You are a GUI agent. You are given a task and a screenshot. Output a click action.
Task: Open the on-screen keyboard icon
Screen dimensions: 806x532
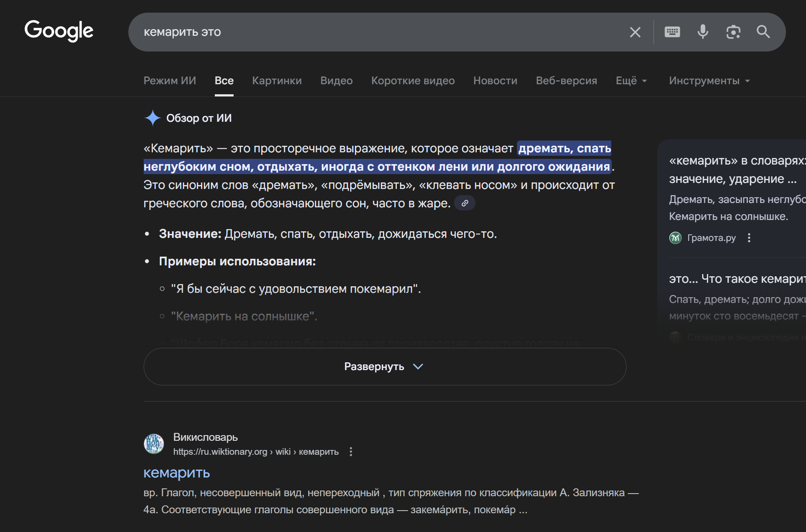pyautogui.click(x=672, y=32)
